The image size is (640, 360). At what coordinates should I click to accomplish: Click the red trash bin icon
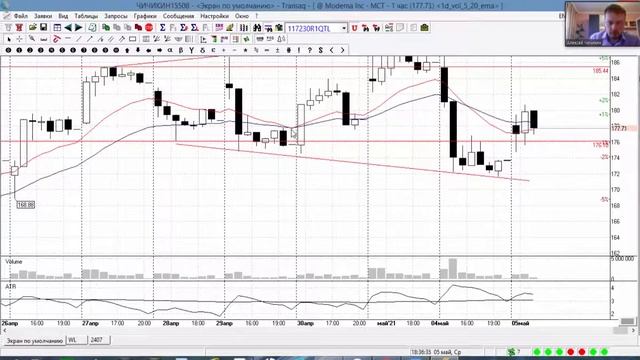coord(19,28)
